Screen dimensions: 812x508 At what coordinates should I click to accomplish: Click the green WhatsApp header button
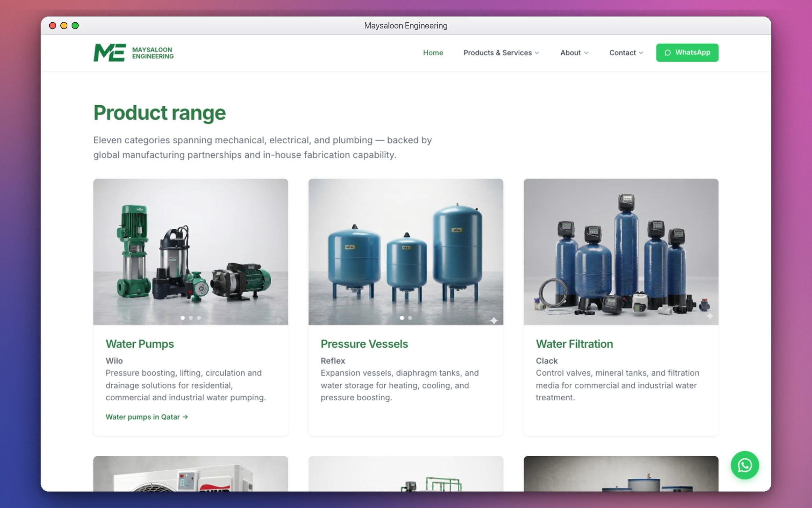point(687,52)
